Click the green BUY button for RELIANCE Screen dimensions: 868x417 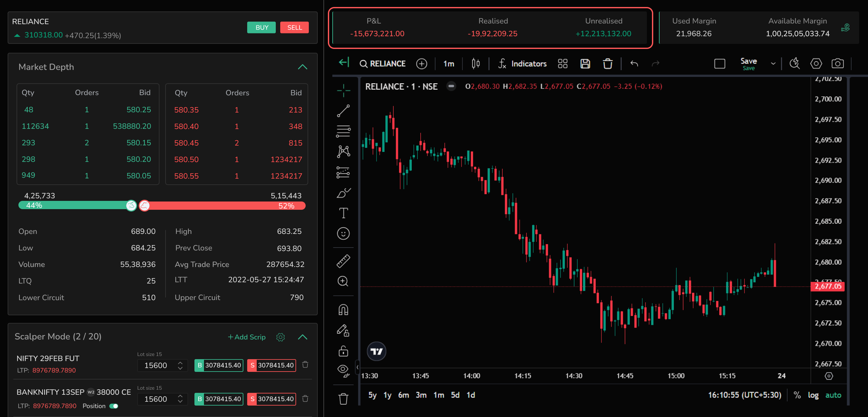point(261,27)
